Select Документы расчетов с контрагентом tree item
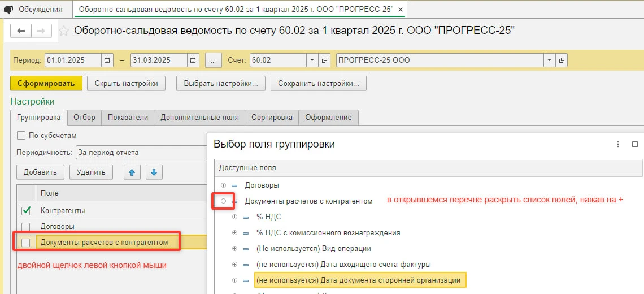 coord(308,201)
